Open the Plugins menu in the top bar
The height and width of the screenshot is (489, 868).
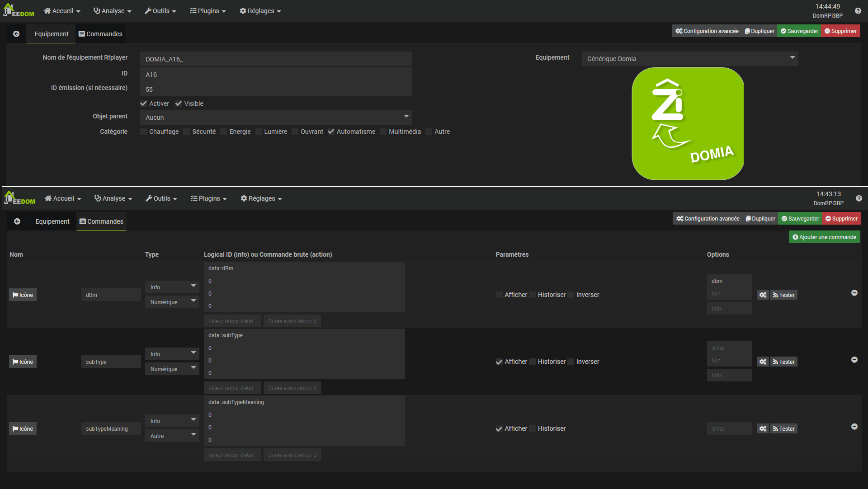[208, 11]
